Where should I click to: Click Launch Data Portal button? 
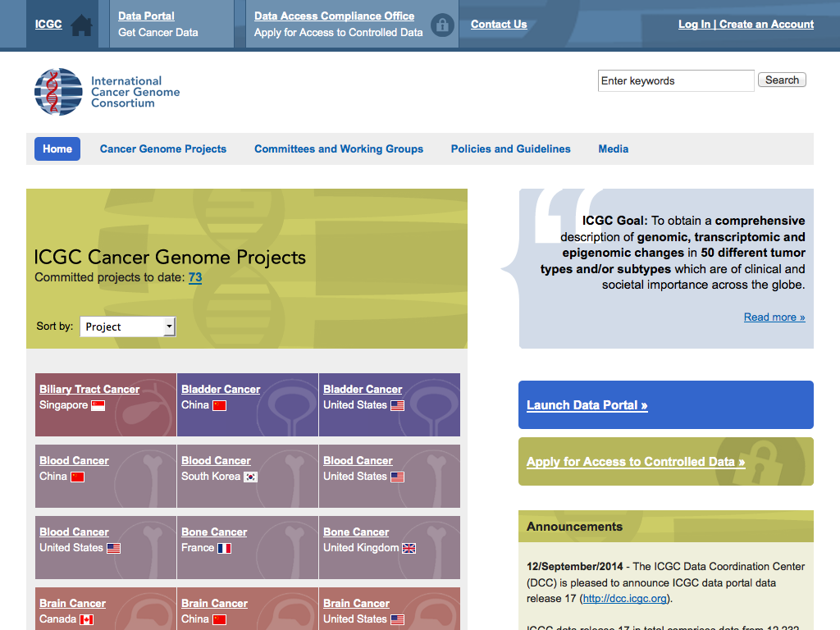(x=666, y=405)
